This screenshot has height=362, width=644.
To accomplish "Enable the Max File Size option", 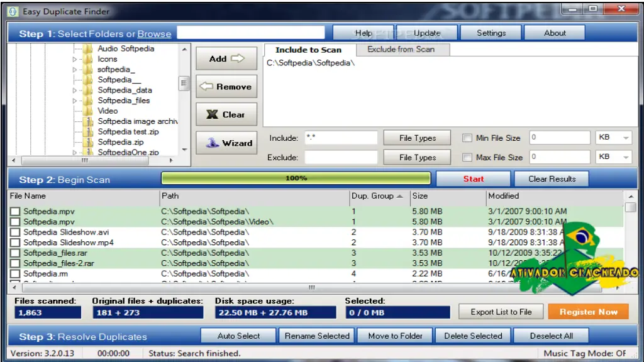I will [467, 157].
